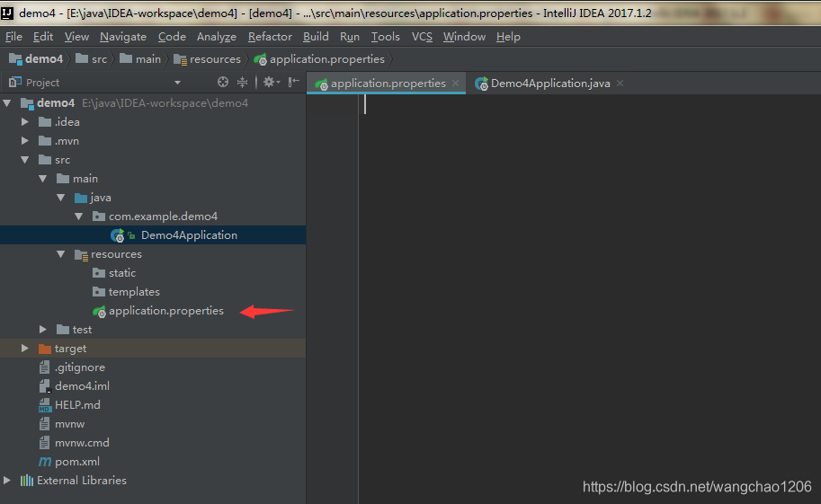Click the External Libraries bars icon

(x=27, y=481)
